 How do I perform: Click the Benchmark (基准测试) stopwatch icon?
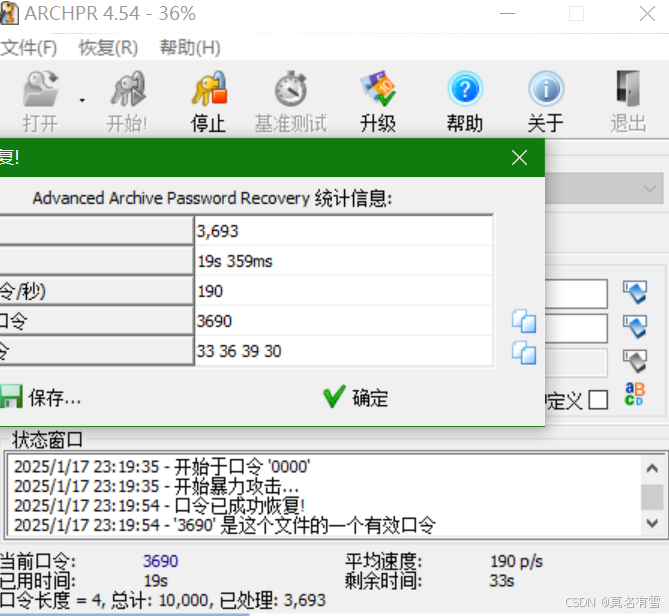point(291,89)
